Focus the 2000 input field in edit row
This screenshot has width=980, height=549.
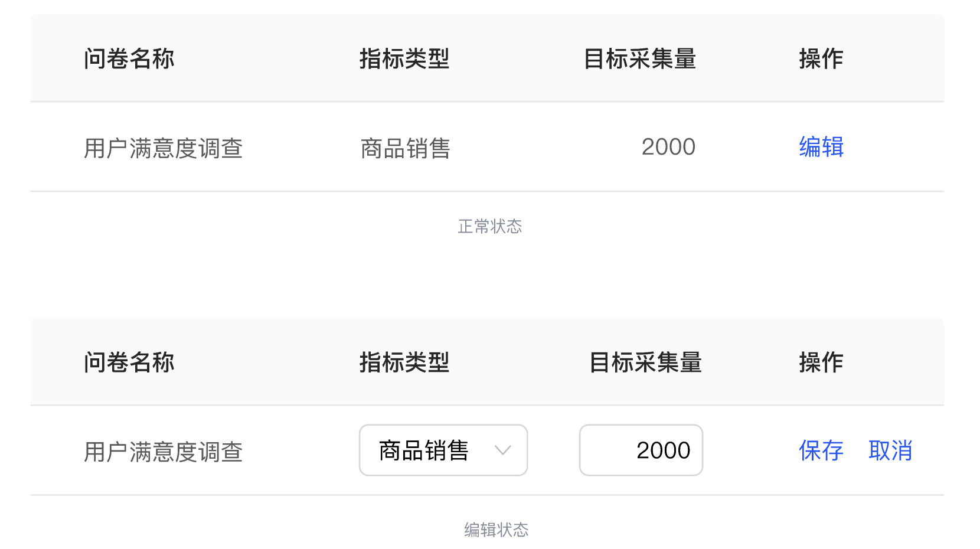click(641, 450)
